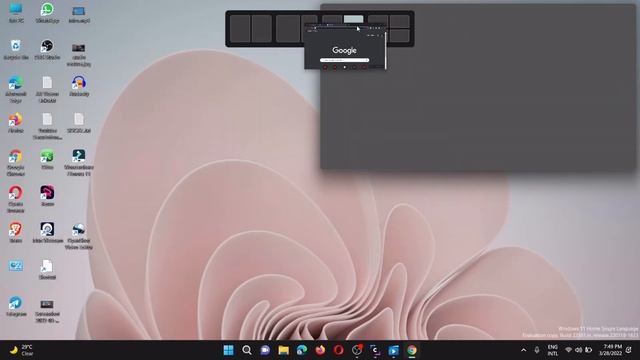Pick bottom-right zone of last snap layout

tap(400, 36)
